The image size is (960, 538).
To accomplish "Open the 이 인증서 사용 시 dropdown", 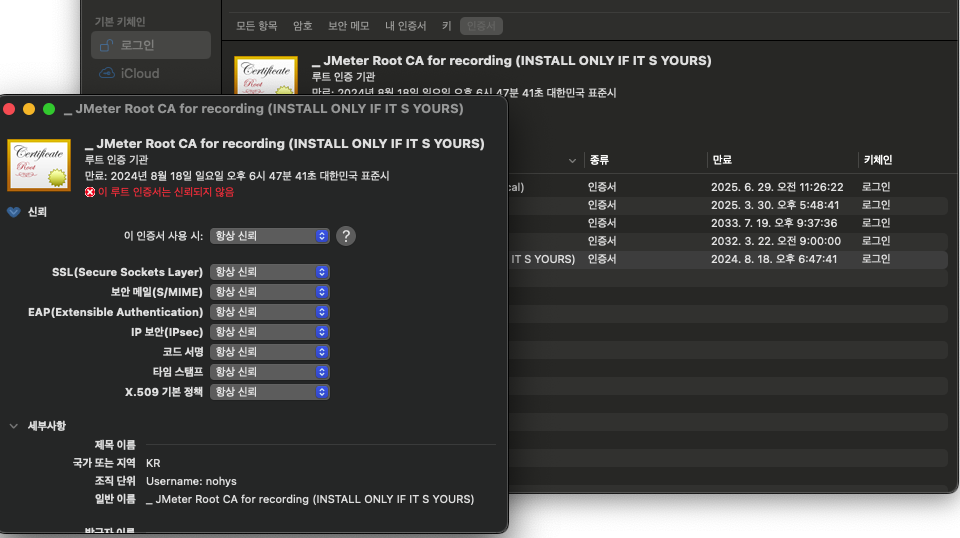I will [269, 236].
